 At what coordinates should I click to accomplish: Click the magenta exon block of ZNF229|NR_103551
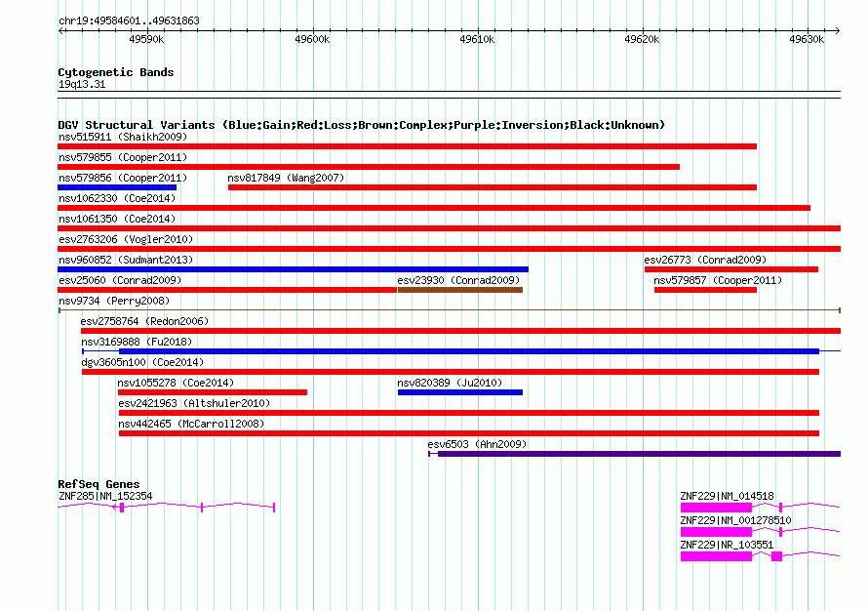click(716, 556)
